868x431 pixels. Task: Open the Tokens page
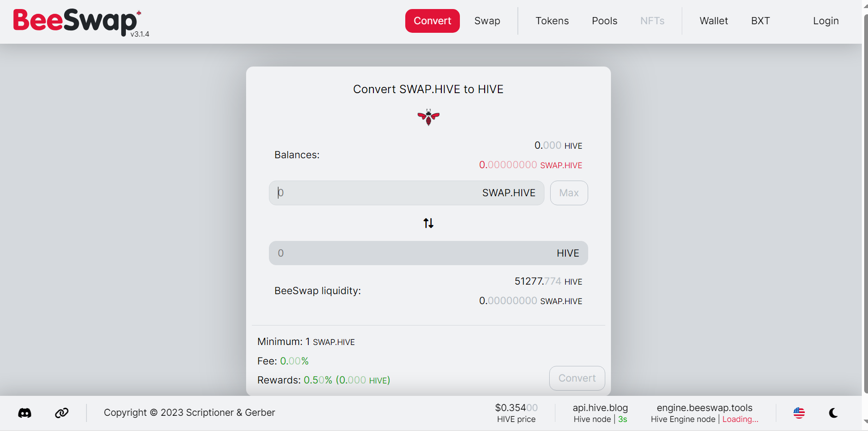552,21
